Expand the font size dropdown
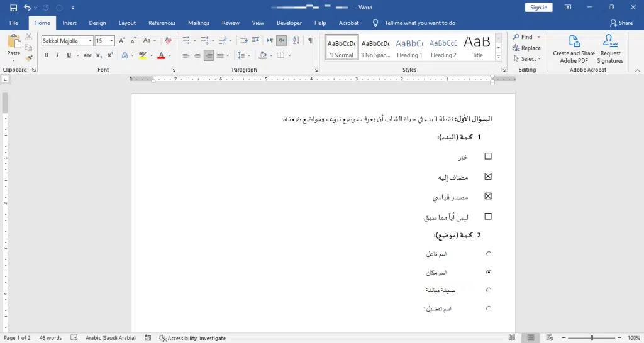This screenshot has width=644, height=343. (x=112, y=41)
